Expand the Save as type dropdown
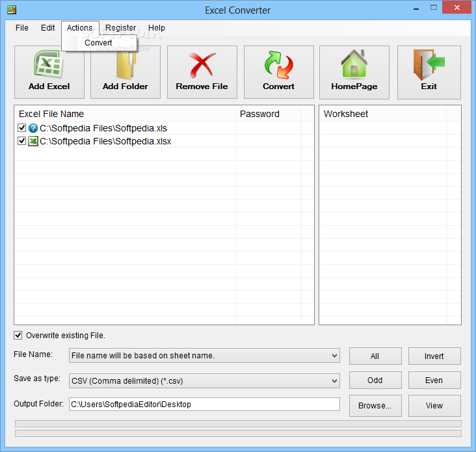 (x=334, y=380)
